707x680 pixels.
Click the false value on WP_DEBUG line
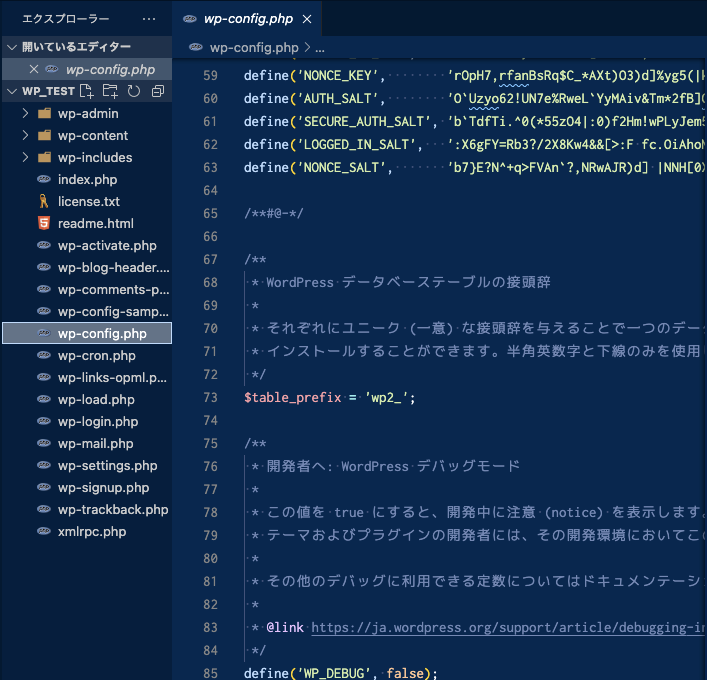(x=405, y=673)
